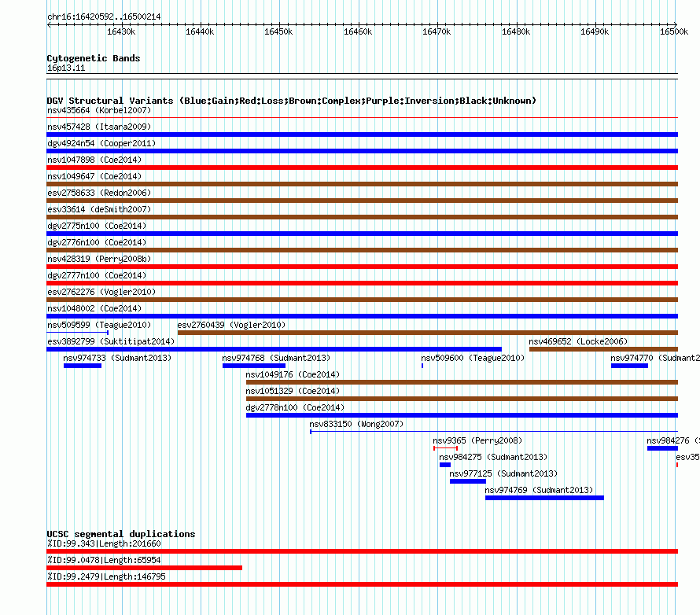The width and height of the screenshot is (700, 615).
Task: Select the esv2760439 brown complex bar
Action: click(x=428, y=333)
